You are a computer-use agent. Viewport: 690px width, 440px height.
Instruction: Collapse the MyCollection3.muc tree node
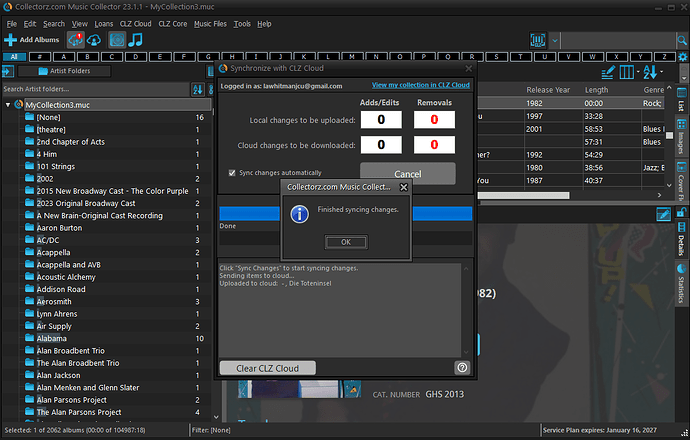(x=8, y=105)
